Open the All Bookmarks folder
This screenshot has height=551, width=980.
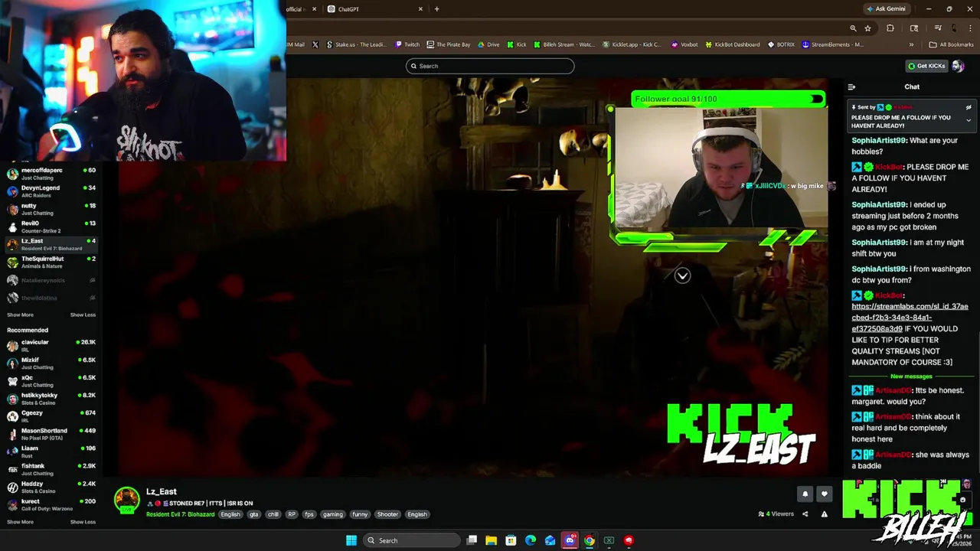coord(951,44)
